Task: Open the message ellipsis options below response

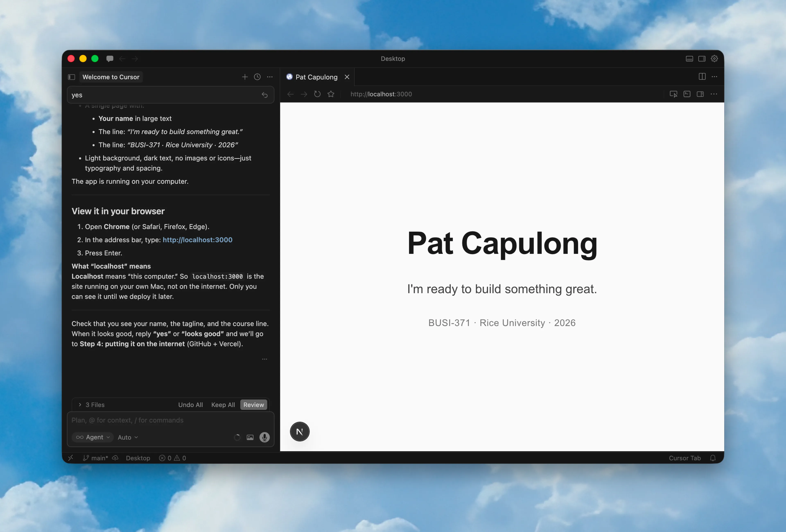Action: (265, 359)
